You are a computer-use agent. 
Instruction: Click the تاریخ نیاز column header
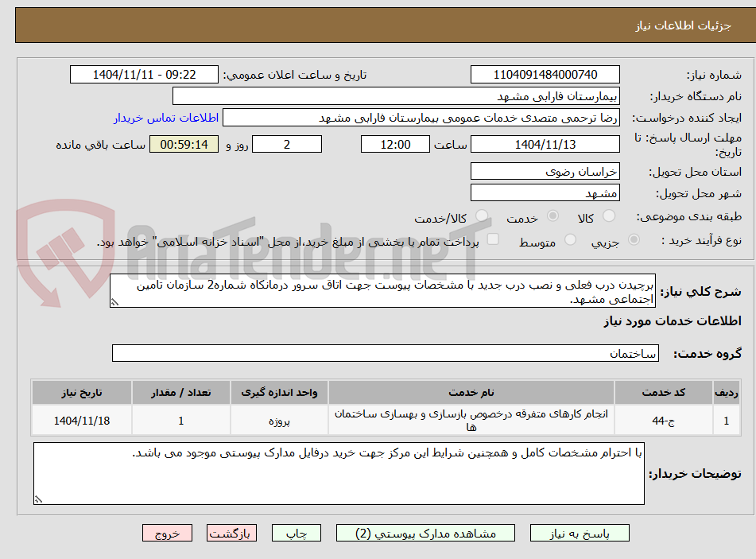[x=81, y=393]
